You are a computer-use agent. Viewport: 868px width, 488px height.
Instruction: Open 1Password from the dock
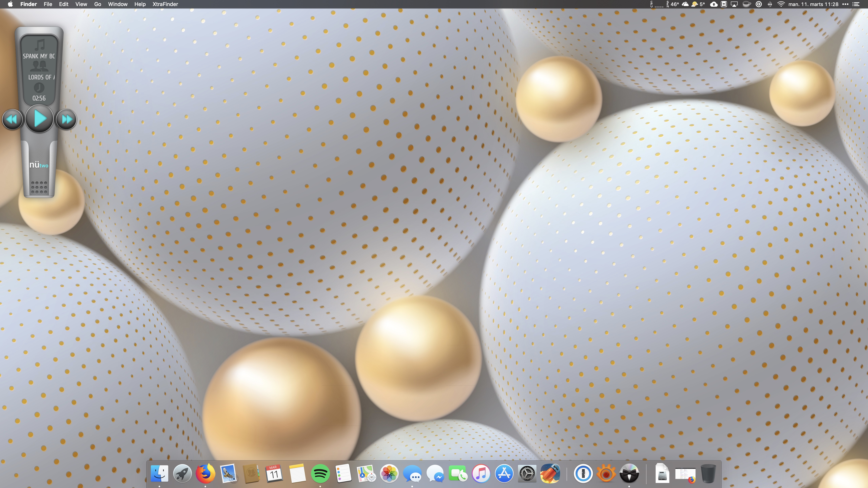pyautogui.click(x=583, y=474)
